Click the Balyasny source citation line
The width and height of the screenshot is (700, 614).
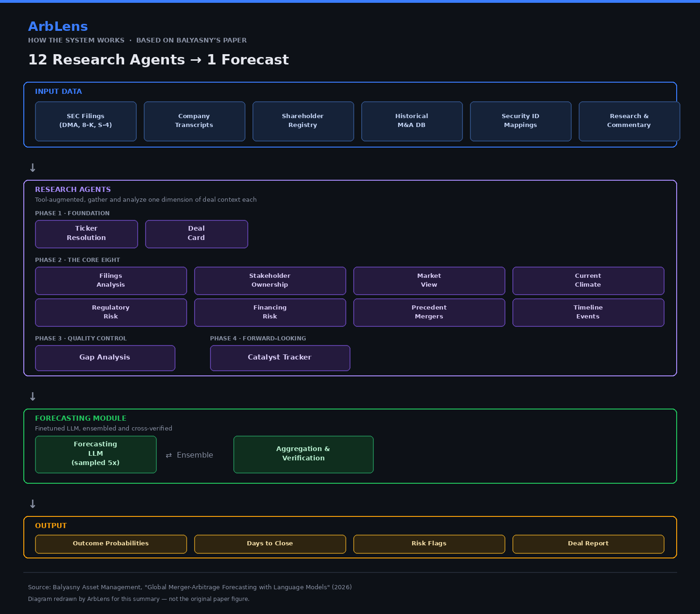click(x=190, y=587)
